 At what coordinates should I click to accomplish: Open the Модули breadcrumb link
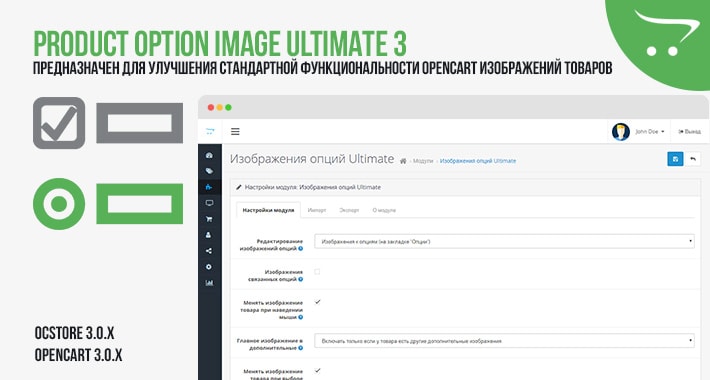(423, 161)
